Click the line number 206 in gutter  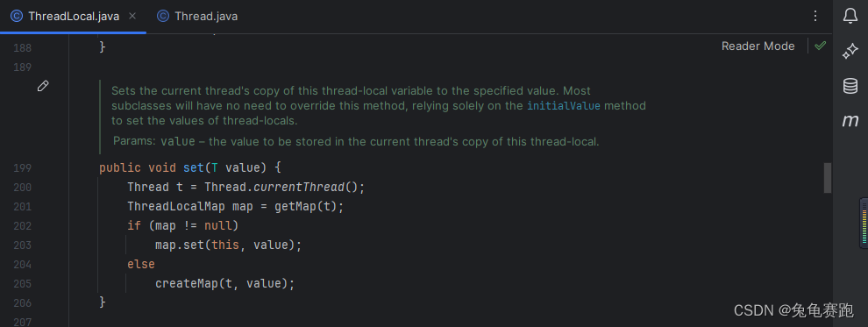[23, 303]
